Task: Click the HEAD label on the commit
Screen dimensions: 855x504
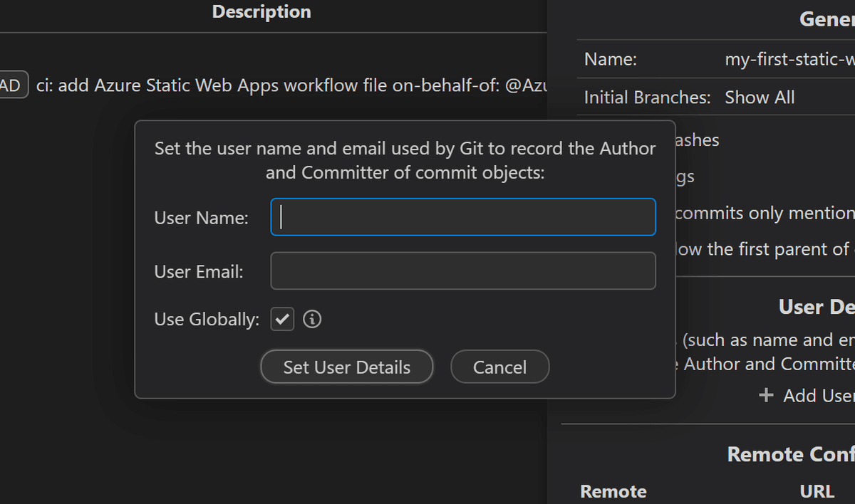Action: (12, 85)
